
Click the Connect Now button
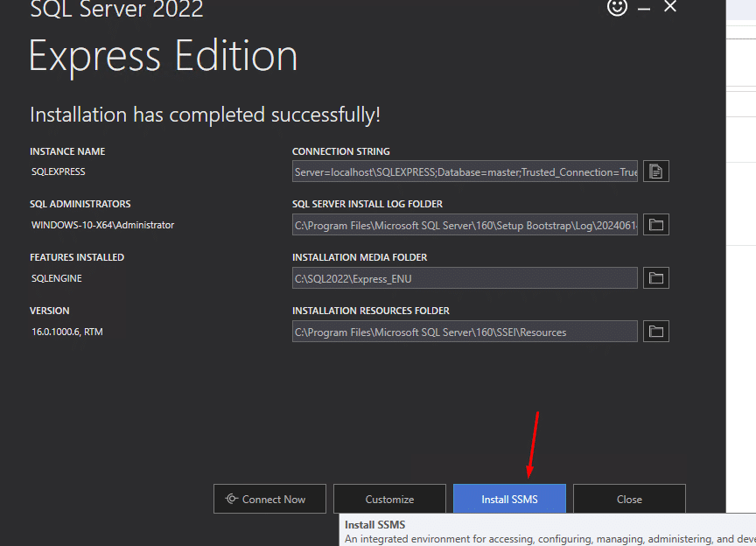[269, 499]
